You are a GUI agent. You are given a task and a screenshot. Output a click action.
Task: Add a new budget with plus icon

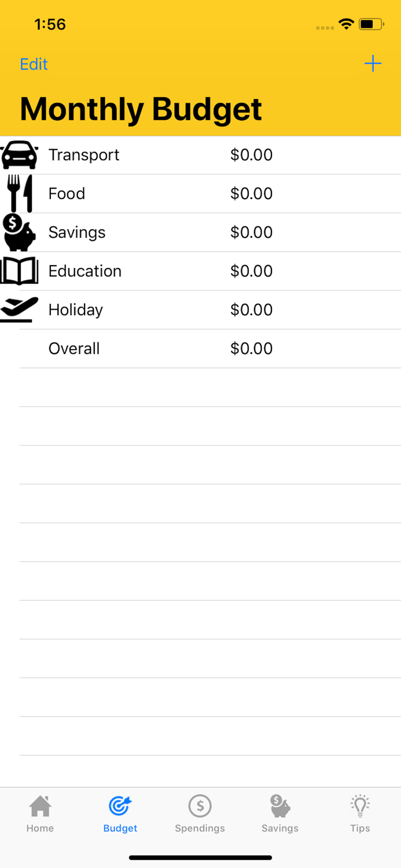tap(373, 64)
